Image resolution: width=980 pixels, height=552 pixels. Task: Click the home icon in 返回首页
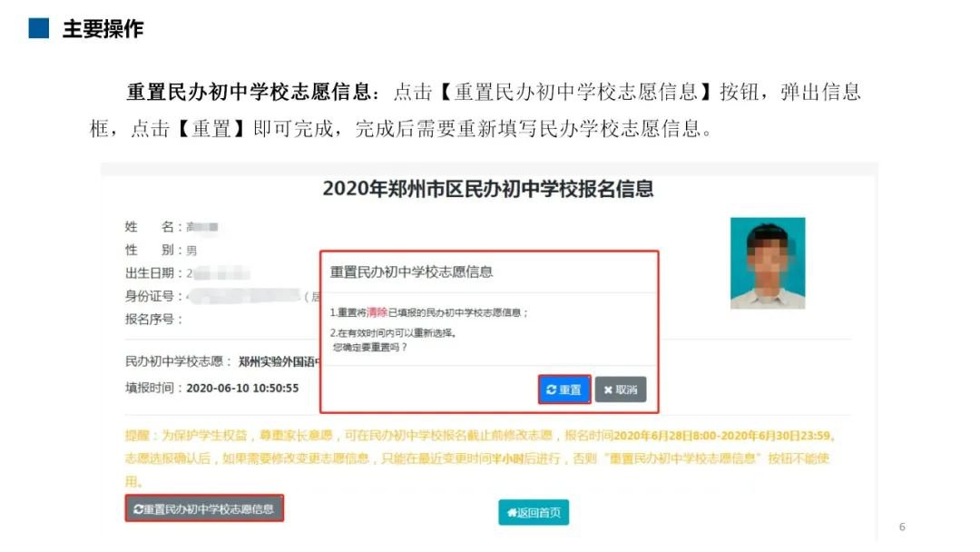coord(511,513)
